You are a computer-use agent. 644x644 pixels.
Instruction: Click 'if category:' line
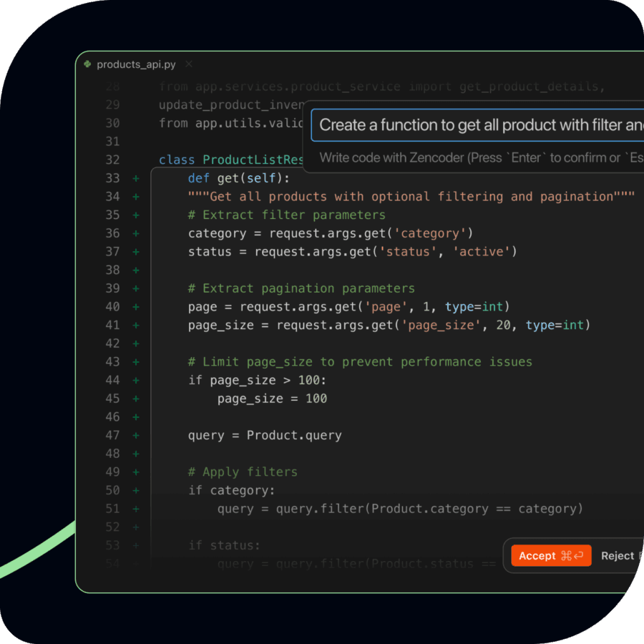point(231,490)
